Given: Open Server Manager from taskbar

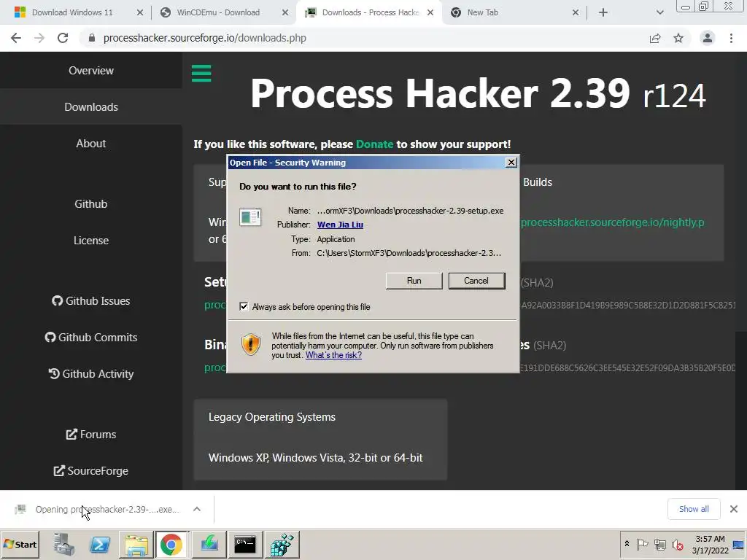Looking at the screenshot, I should pos(64,544).
